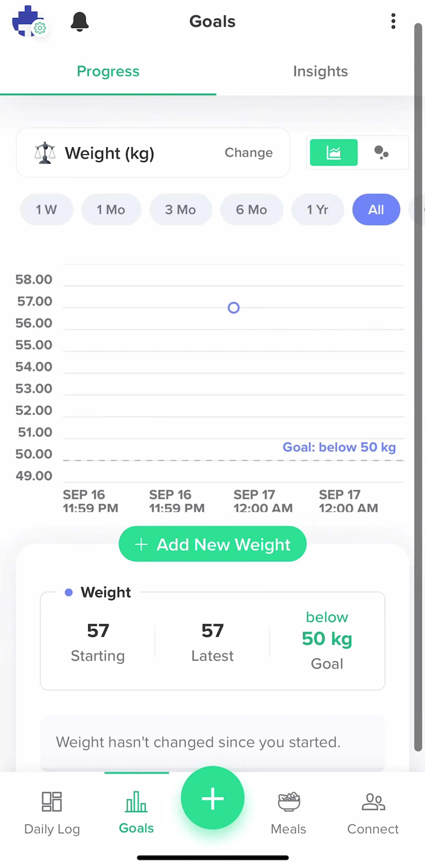Open the Connect section
This screenshot has height=868, width=425.
pyautogui.click(x=373, y=812)
